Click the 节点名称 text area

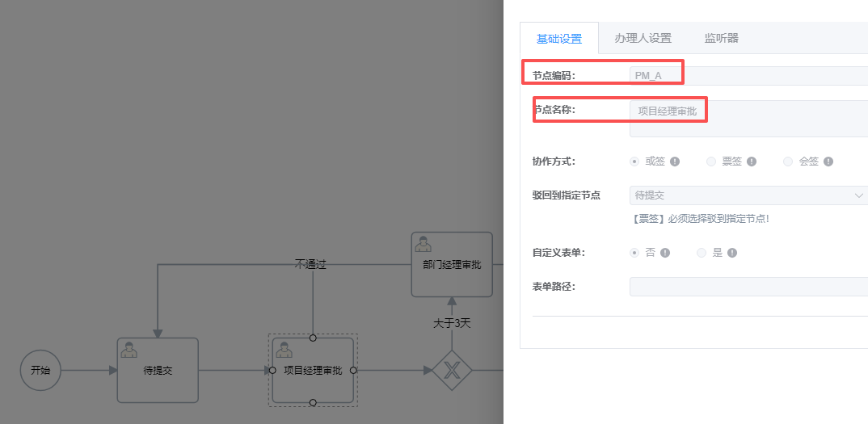(748, 119)
